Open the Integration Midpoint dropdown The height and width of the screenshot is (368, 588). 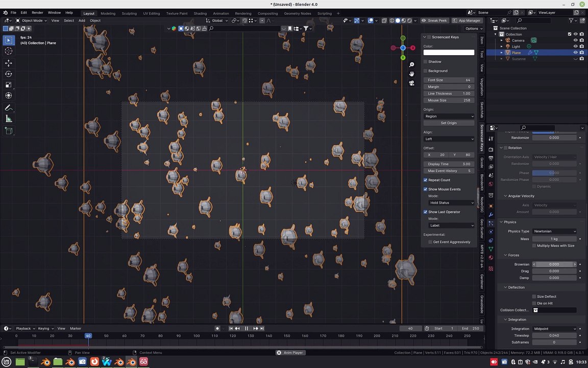(554, 329)
